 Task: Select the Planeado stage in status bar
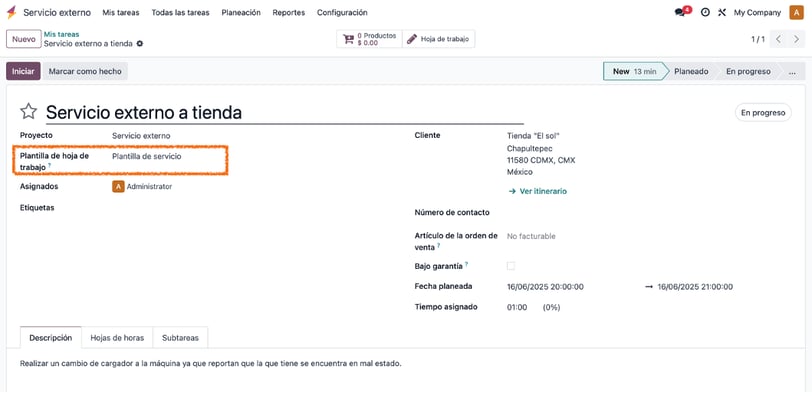[691, 71]
